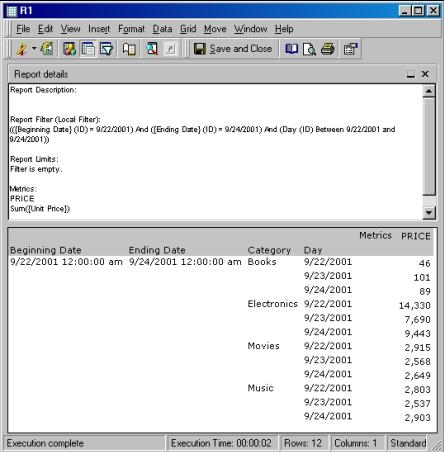Click the Rows: 12 status entry
The width and height of the screenshot is (444, 452).
[303, 443]
